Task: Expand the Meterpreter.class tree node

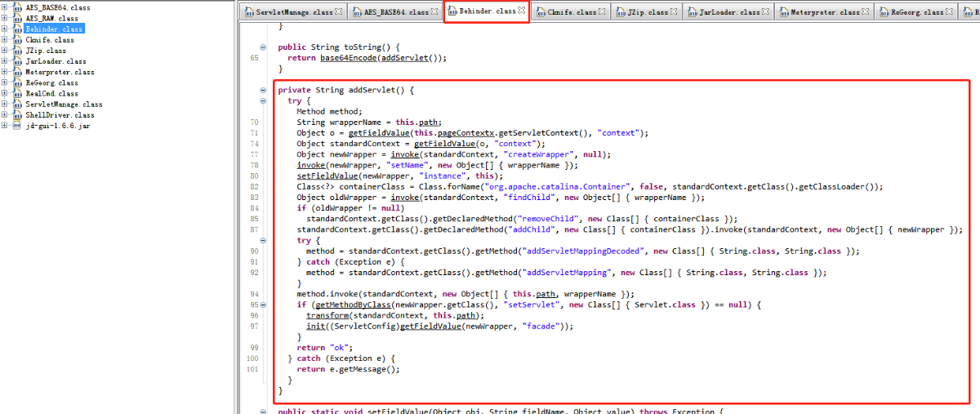Action: 4,72
